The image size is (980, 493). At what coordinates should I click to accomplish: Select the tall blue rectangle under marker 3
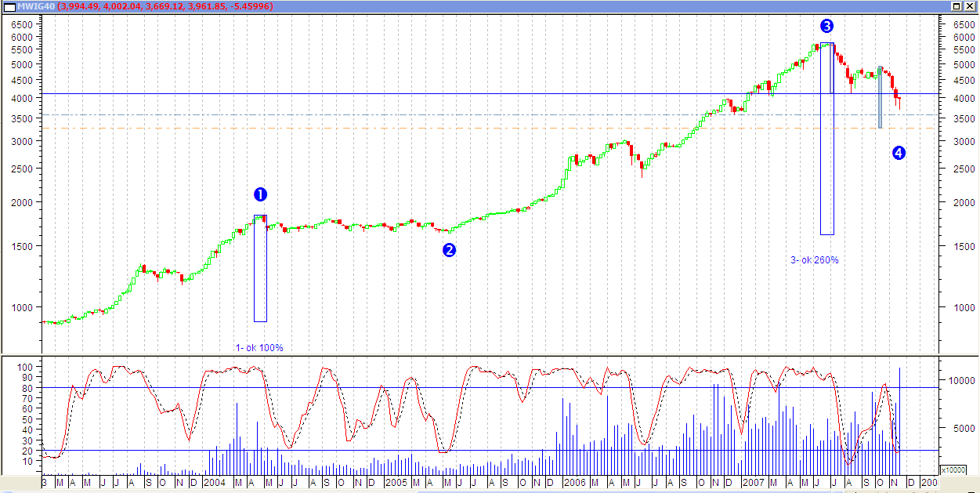point(827,139)
